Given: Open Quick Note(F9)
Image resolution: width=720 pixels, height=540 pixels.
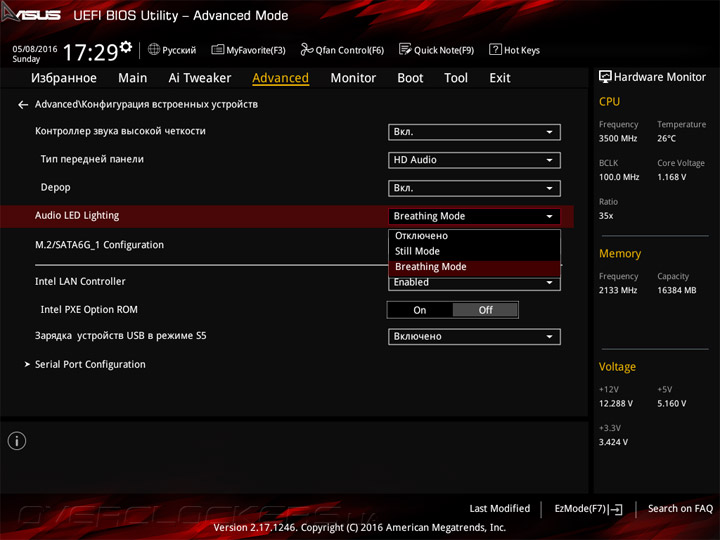Looking at the screenshot, I should point(436,50).
